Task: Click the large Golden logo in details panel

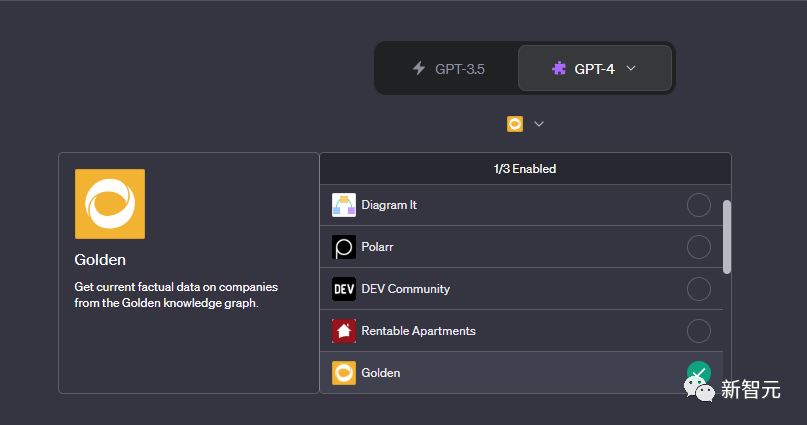Action: tap(110, 204)
